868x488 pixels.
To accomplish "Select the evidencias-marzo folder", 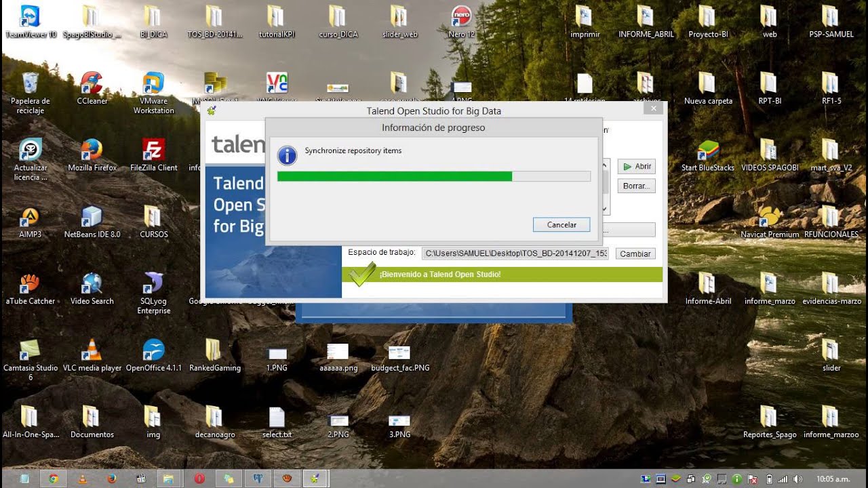I will point(831,289).
